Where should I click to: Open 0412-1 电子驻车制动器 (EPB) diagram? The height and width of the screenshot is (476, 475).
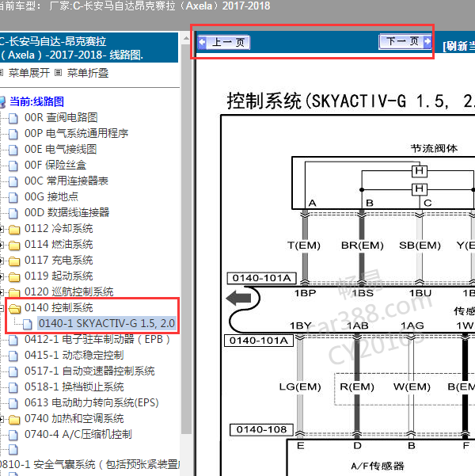tap(97, 339)
